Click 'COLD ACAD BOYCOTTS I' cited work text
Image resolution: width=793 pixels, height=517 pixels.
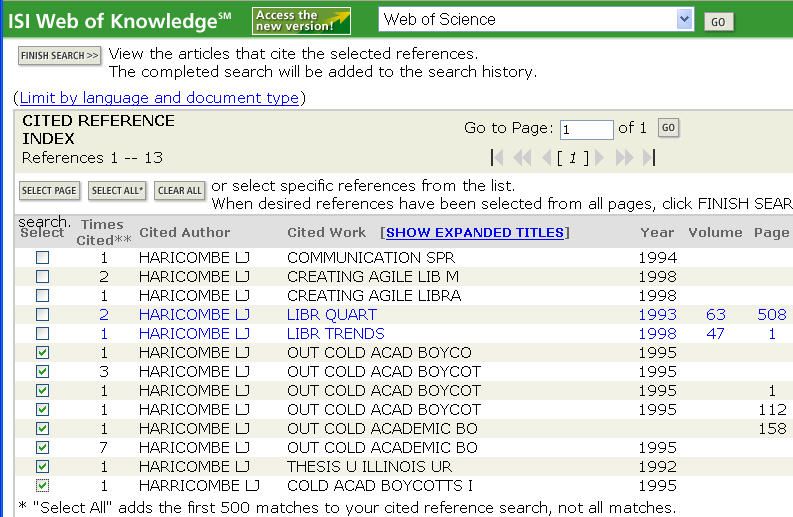[380, 486]
